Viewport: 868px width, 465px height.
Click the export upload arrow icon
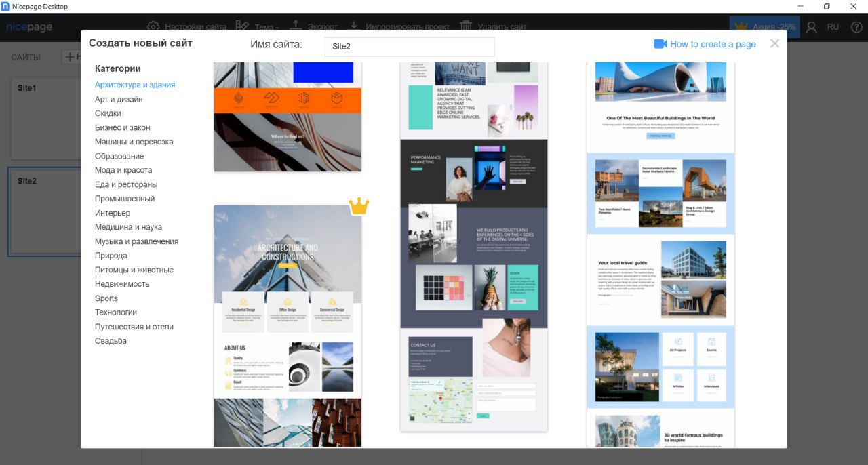pyautogui.click(x=296, y=26)
